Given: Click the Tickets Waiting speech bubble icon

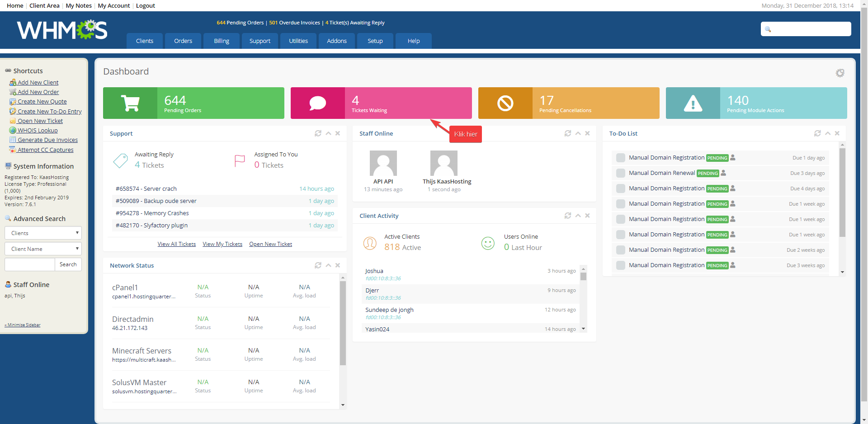Looking at the screenshot, I should [x=317, y=104].
